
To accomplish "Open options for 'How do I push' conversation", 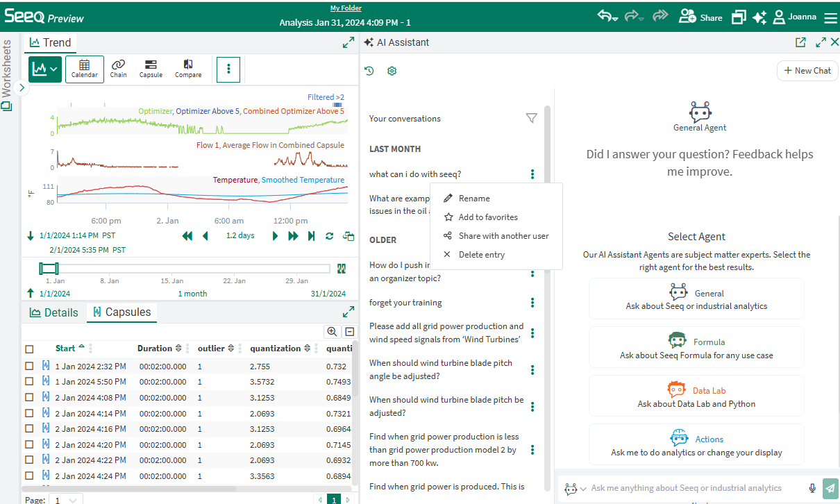I will click(x=532, y=271).
